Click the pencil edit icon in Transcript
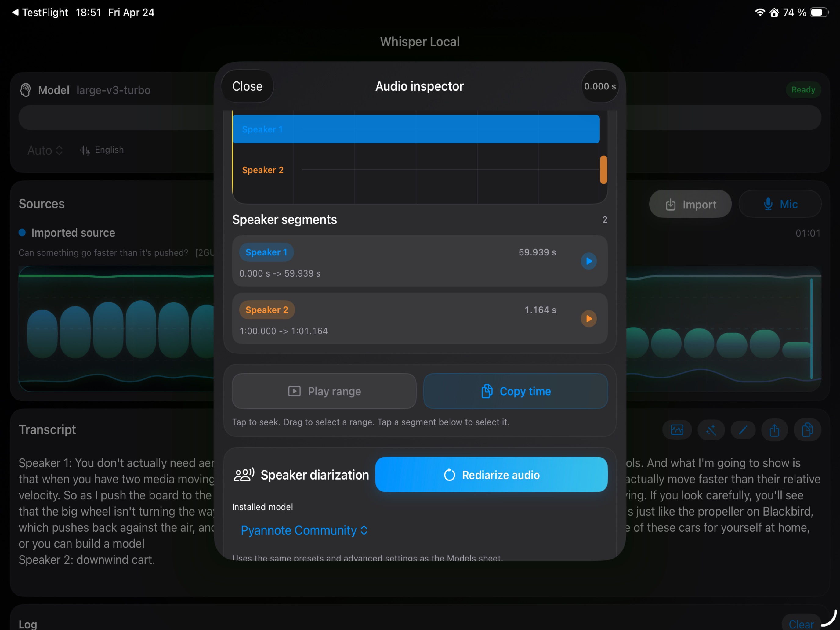 (x=743, y=430)
